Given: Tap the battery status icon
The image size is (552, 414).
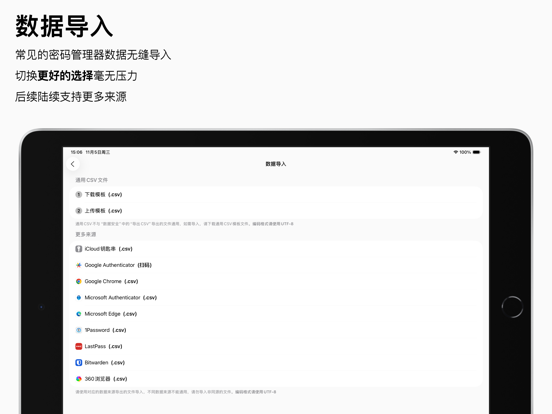Looking at the screenshot, I should click(476, 152).
